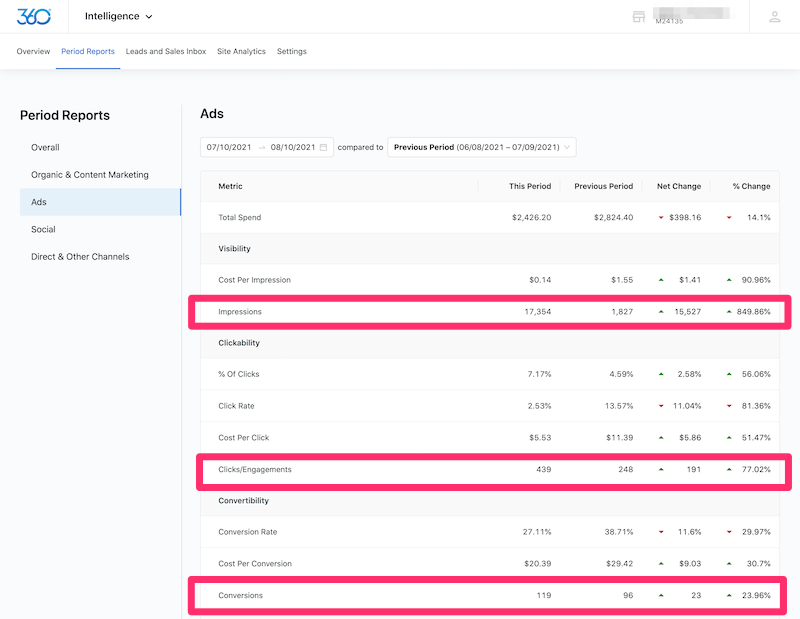Click the highlighted Impressions row
The width and height of the screenshot is (800, 619).
tap(490, 311)
